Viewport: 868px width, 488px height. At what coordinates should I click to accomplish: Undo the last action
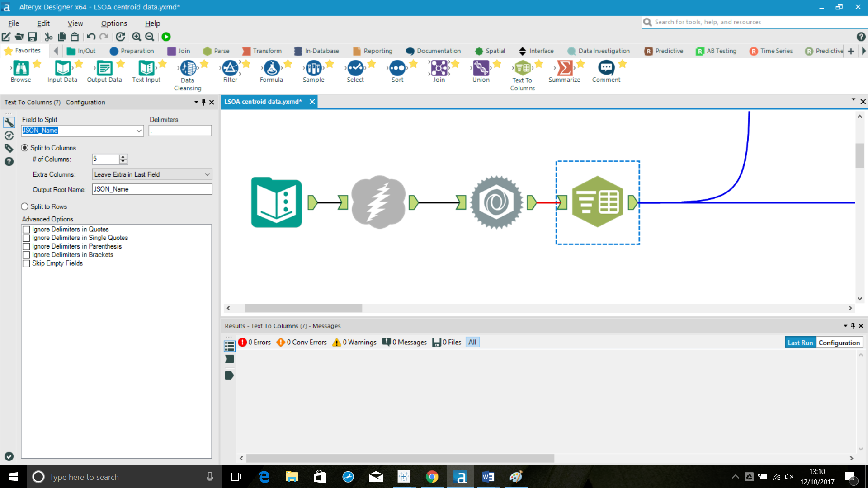pos(91,37)
